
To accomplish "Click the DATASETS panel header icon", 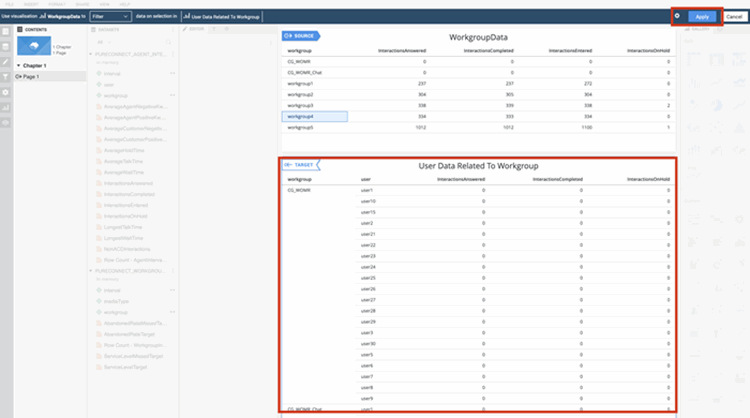I will (94, 30).
